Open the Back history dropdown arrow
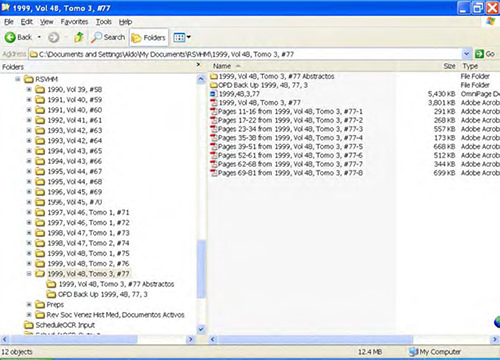Viewport: 500px width, 360px height. click(x=39, y=37)
